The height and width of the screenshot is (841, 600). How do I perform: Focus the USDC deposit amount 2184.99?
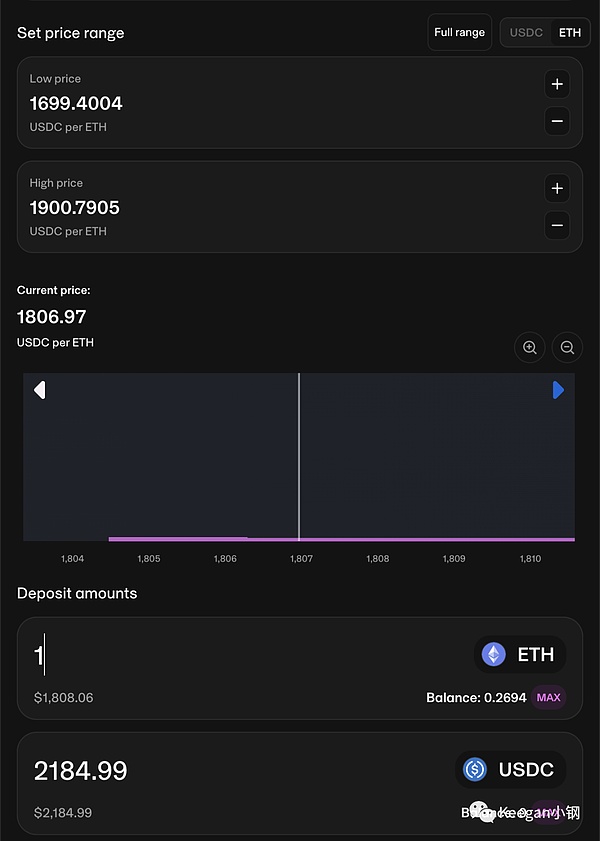pyautogui.click(x=81, y=771)
